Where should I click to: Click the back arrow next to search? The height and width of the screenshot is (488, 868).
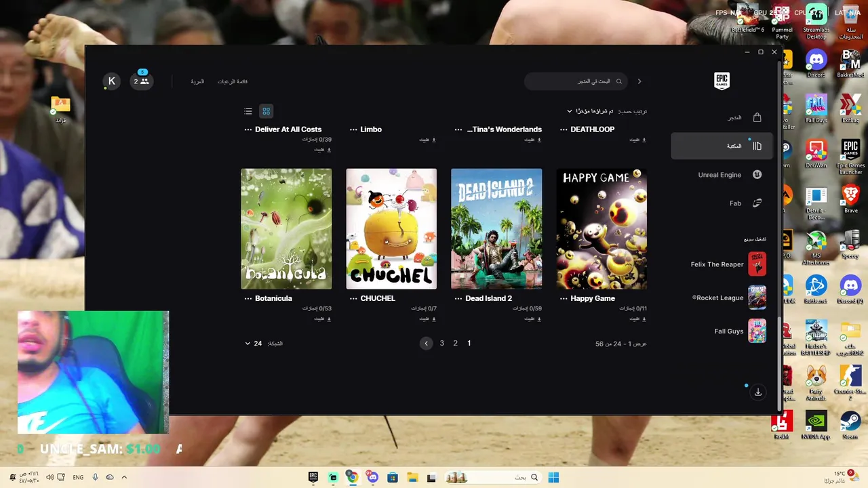(639, 81)
